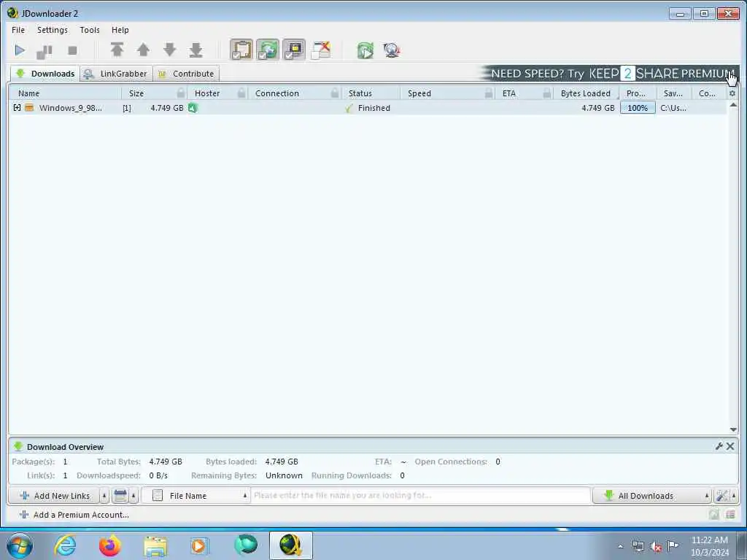Toggle lock icon on Speed column
Image resolution: width=747 pixels, height=560 pixels.
coord(489,93)
